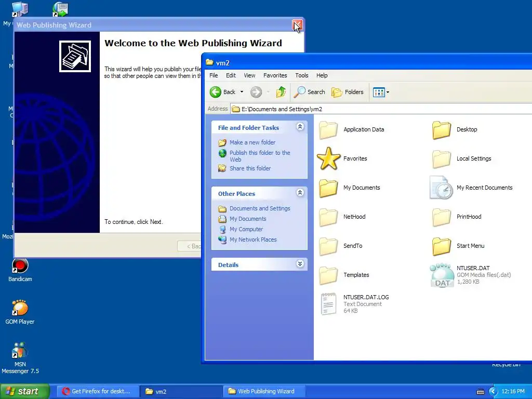Select the Local Settings folder icon
Image resolution: width=532 pixels, height=399 pixels.
pos(442,159)
